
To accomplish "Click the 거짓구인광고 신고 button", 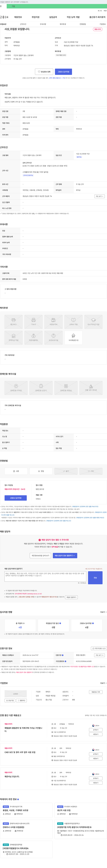I will [99, 648].
